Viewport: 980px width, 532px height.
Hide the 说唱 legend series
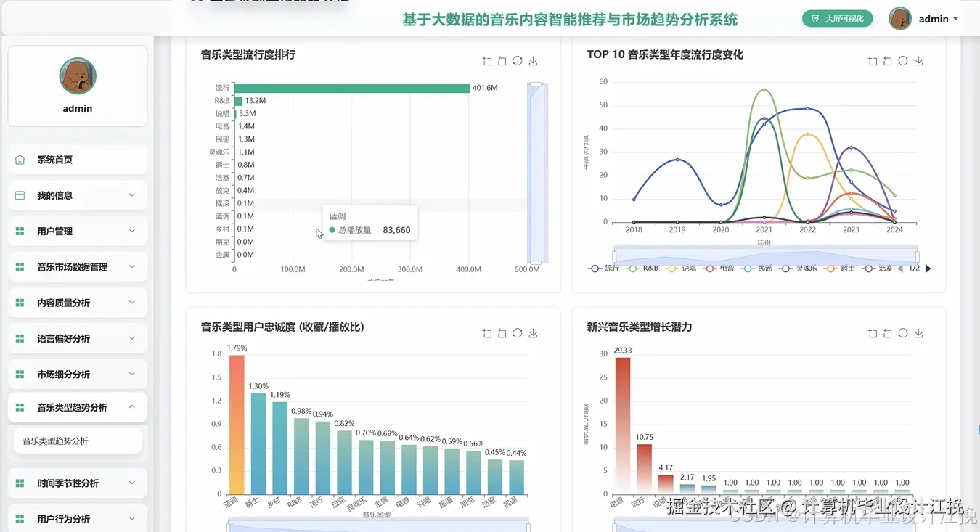click(680, 269)
